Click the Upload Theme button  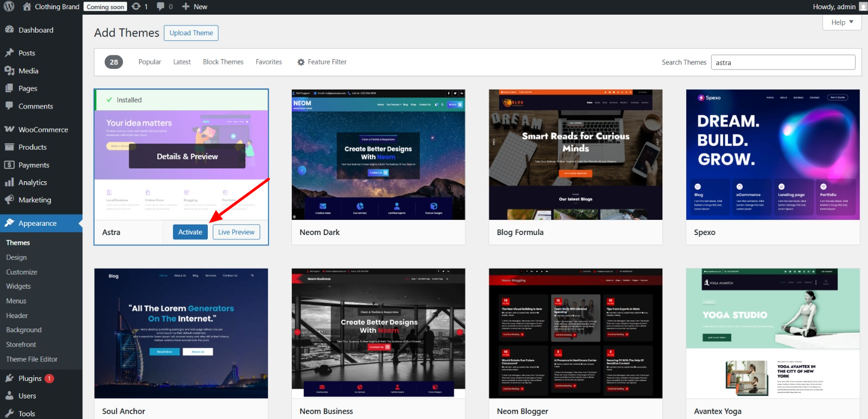[x=191, y=33]
